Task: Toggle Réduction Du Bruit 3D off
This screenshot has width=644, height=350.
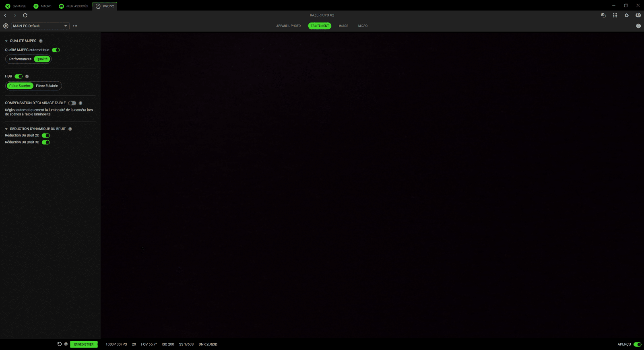Action: [46, 142]
